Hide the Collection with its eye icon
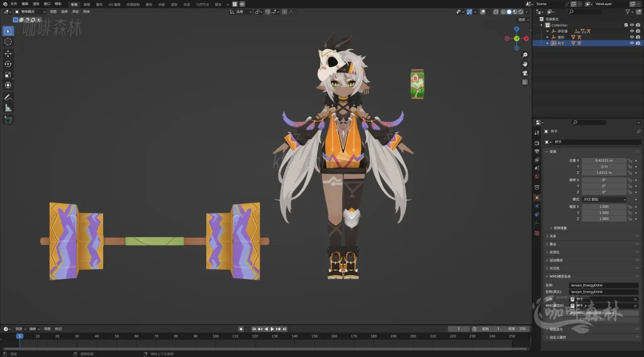Screen dimensions: 644x357 tap(632, 25)
